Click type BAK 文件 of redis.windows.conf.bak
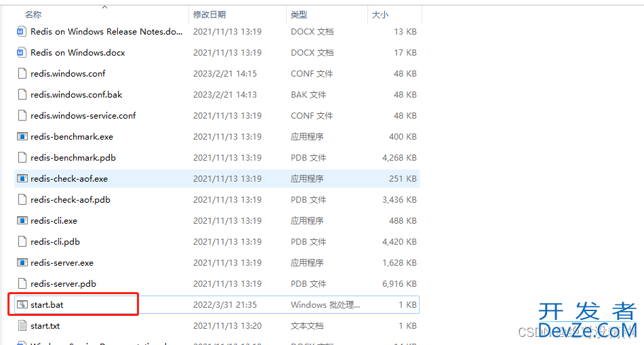This screenshot has width=644, height=345. click(x=308, y=94)
